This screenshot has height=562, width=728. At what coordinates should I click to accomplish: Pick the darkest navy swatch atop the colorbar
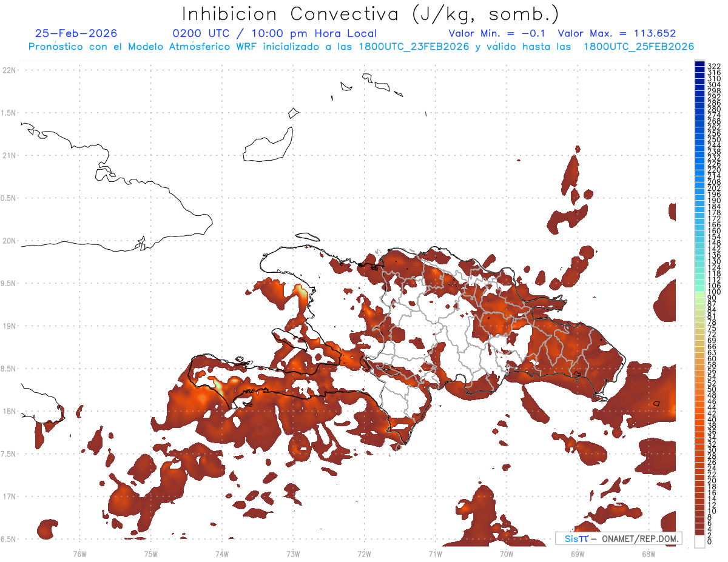tap(699, 64)
